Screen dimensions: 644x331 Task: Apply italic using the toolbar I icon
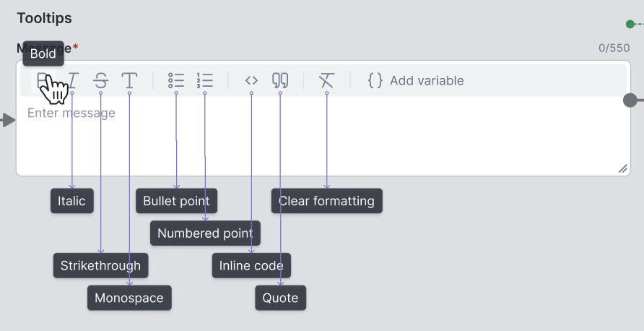(72, 80)
